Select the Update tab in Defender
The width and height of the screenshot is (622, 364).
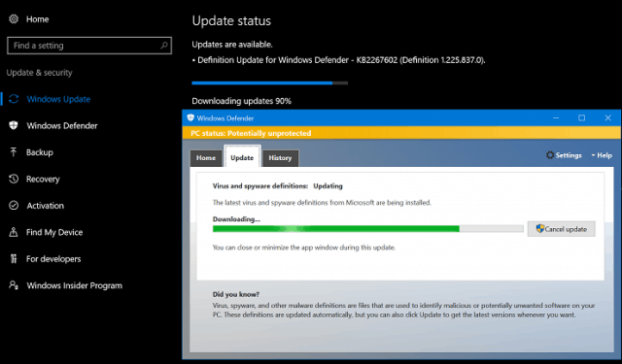tap(242, 157)
